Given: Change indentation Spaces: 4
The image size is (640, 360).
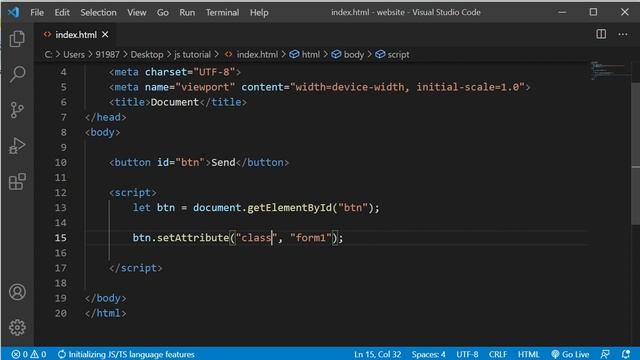Looking at the screenshot, I should point(428,354).
